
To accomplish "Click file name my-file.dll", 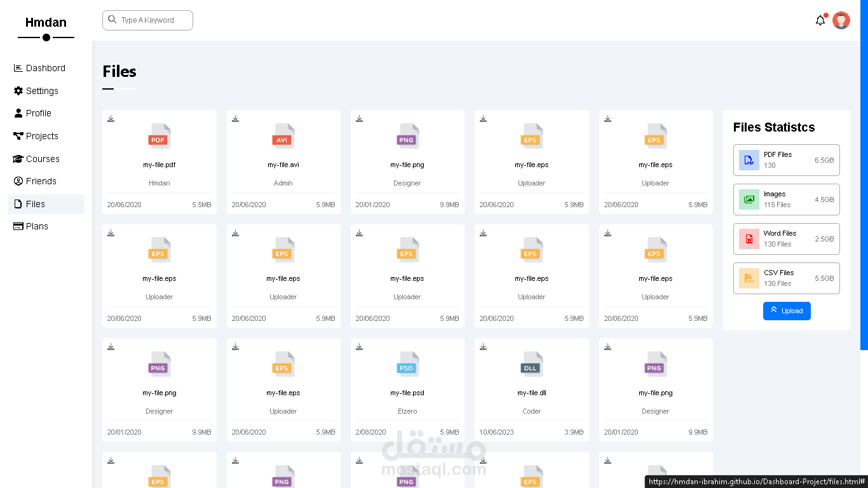I will point(532,393).
